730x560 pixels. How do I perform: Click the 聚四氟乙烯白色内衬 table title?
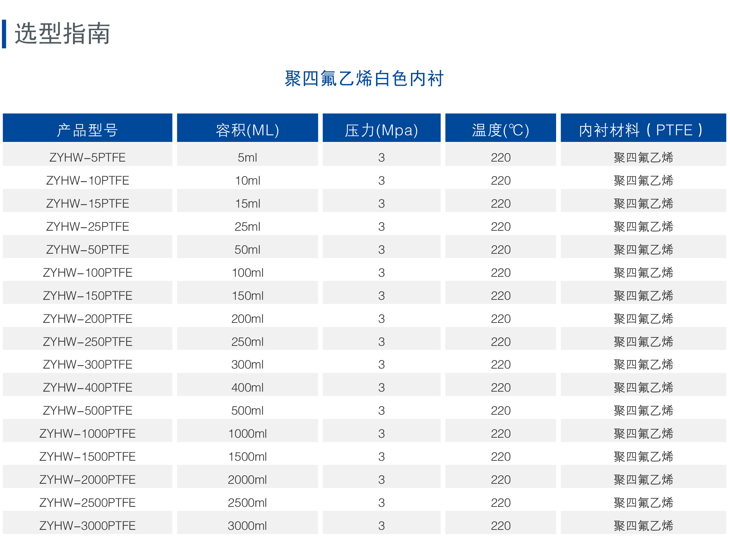click(364, 79)
